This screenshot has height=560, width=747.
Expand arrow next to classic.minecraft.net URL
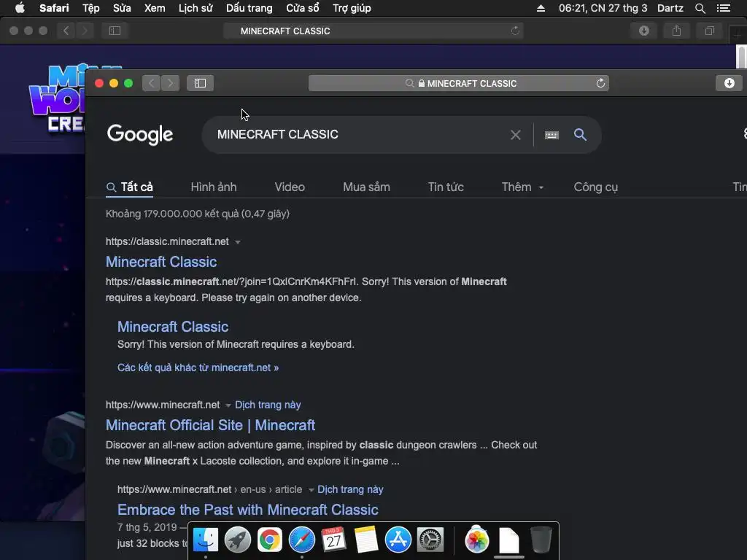238,242
